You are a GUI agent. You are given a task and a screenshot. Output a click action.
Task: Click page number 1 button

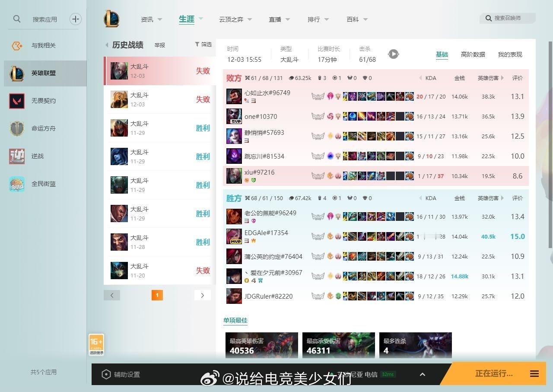point(157,295)
